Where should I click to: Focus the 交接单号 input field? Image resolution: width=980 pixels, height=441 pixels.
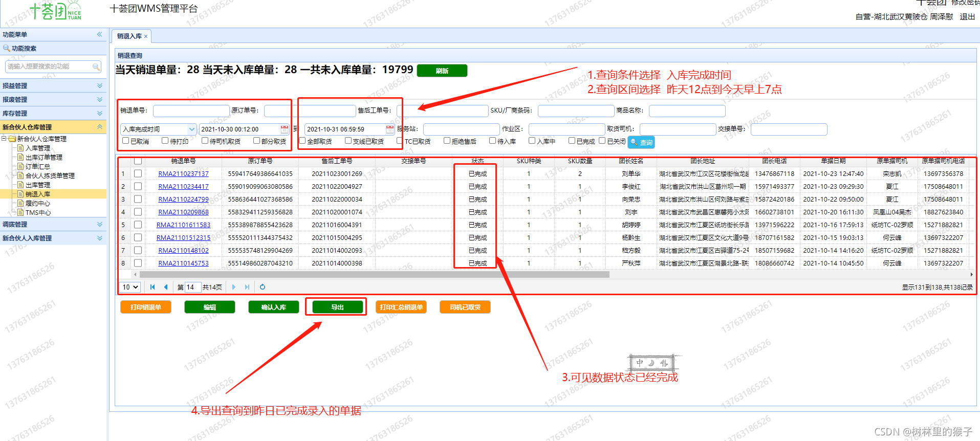(789, 129)
